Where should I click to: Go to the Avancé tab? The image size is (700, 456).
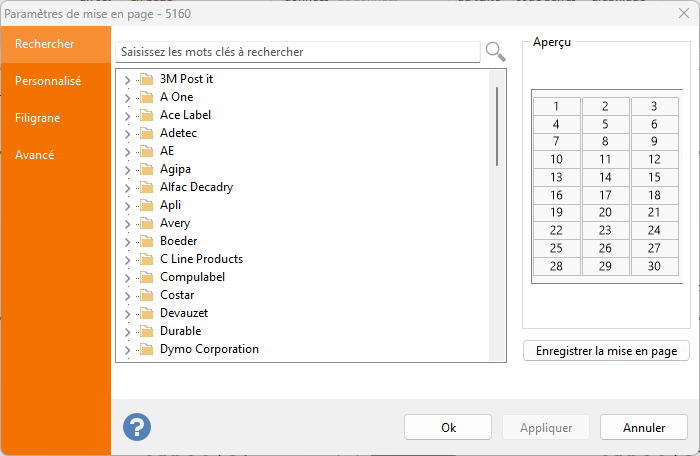(35, 155)
